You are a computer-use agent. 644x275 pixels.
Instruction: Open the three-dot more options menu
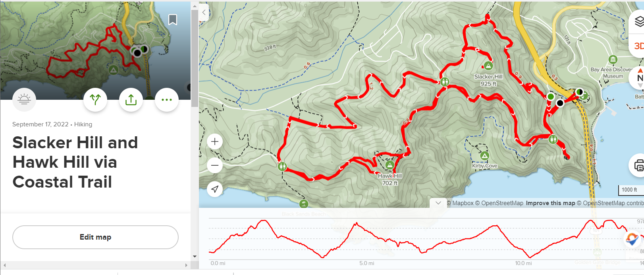(x=167, y=99)
